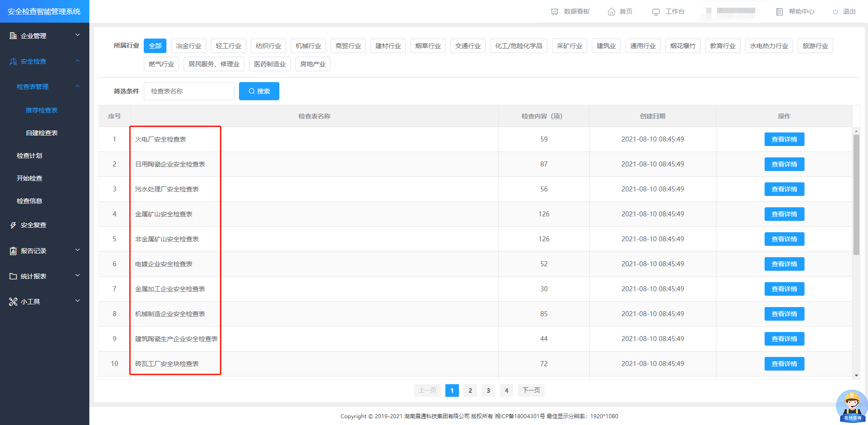The image size is (868, 425).
Task: Open 自建检查表 in the sidebar
Action: coord(42,133)
